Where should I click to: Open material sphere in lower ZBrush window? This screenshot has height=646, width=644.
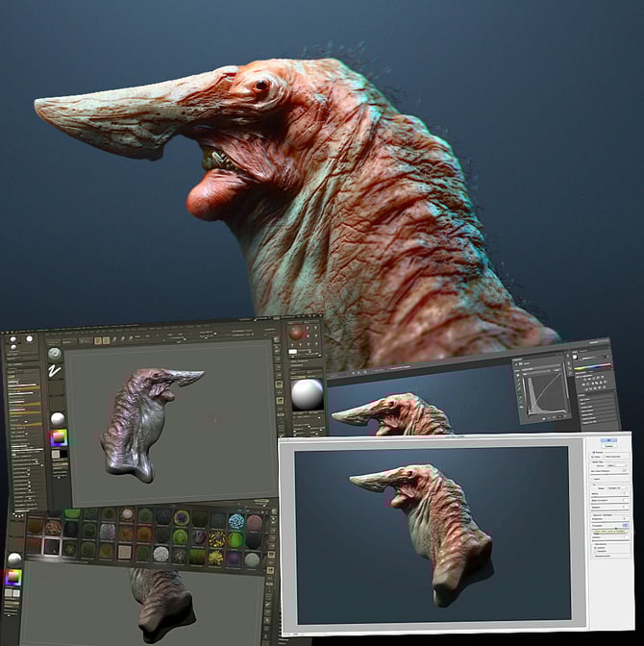(x=14, y=559)
